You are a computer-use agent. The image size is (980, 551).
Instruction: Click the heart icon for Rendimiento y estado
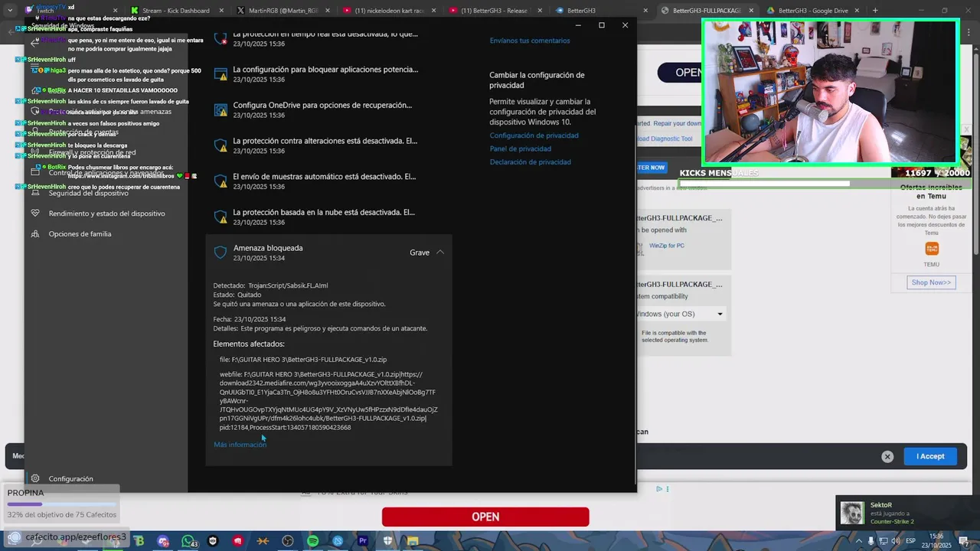[35, 214]
